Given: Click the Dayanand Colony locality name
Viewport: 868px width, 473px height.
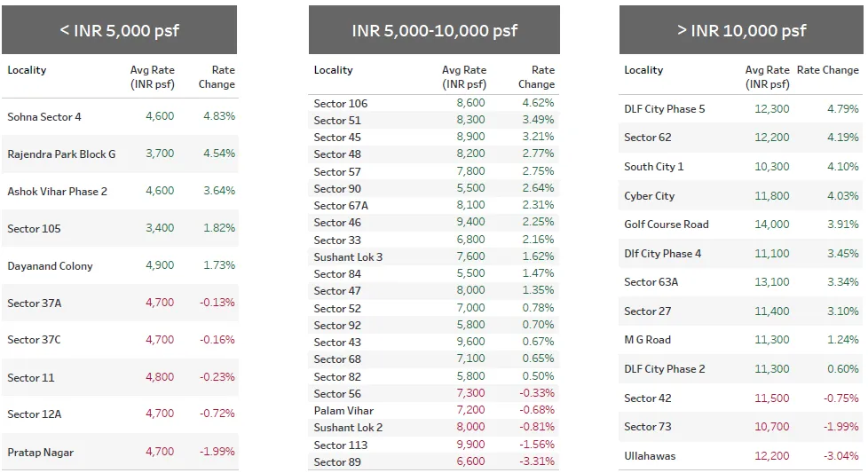Looking at the screenshot, I should coord(50,265).
